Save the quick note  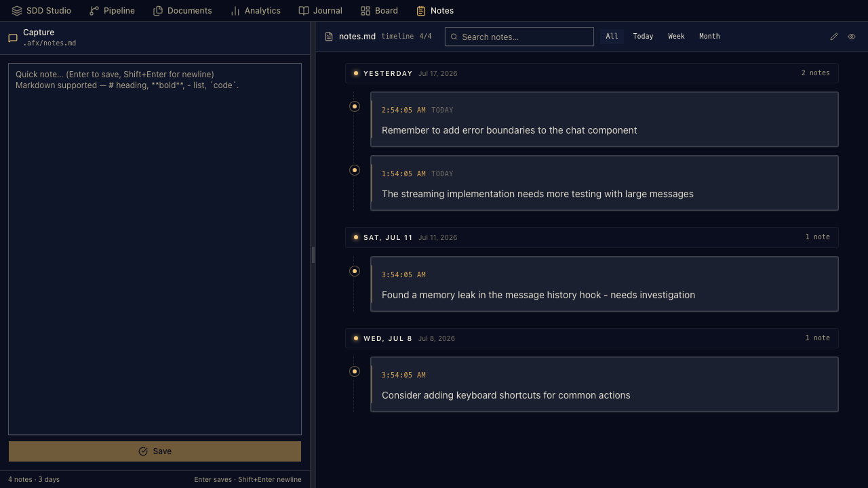tap(155, 451)
